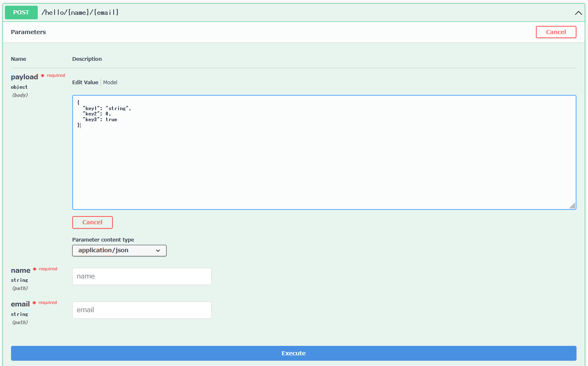Click the name path parameter field
This screenshot has width=588, height=366.
[142, 276]
